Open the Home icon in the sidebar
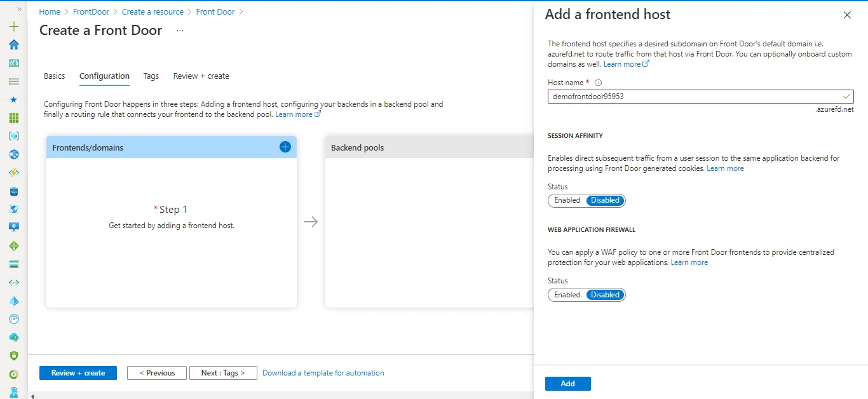Image resolution: width=868 pixels, height=399 pixels. [x=14, y=44]
